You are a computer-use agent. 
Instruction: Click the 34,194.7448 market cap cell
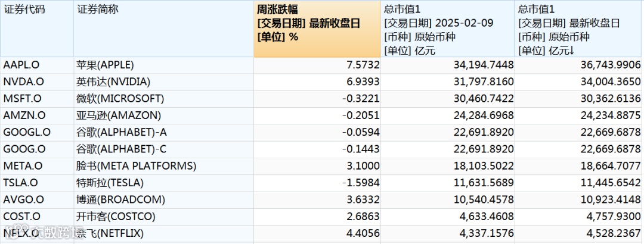[448, 65]
